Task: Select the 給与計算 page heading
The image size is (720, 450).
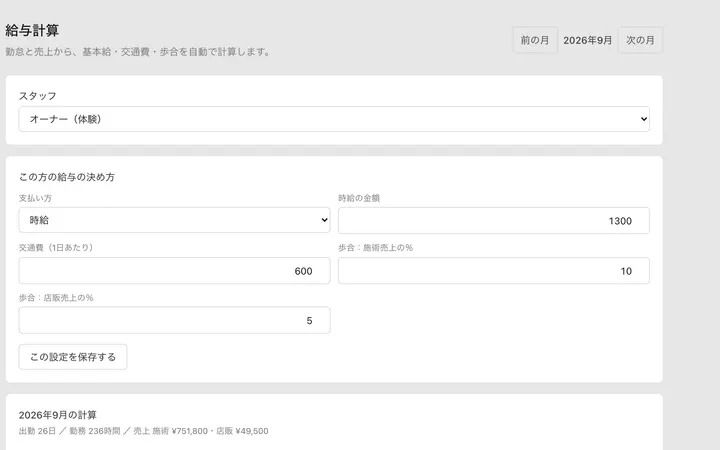Action: click(32, 30)
